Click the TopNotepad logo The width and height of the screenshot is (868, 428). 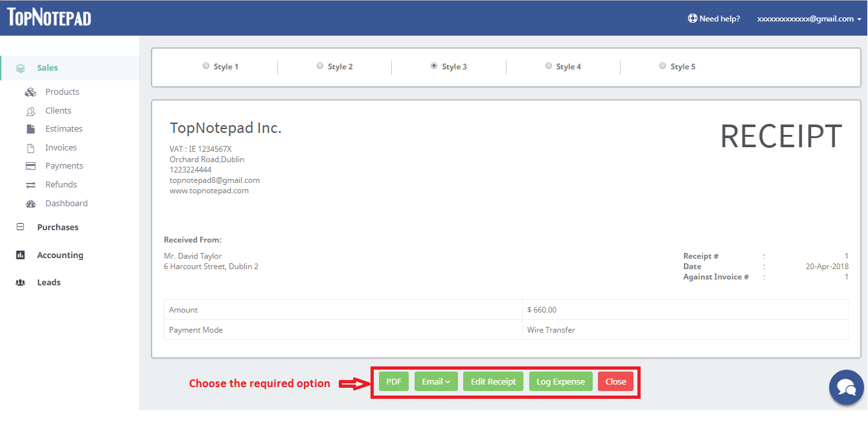click(x=49, y=18)
